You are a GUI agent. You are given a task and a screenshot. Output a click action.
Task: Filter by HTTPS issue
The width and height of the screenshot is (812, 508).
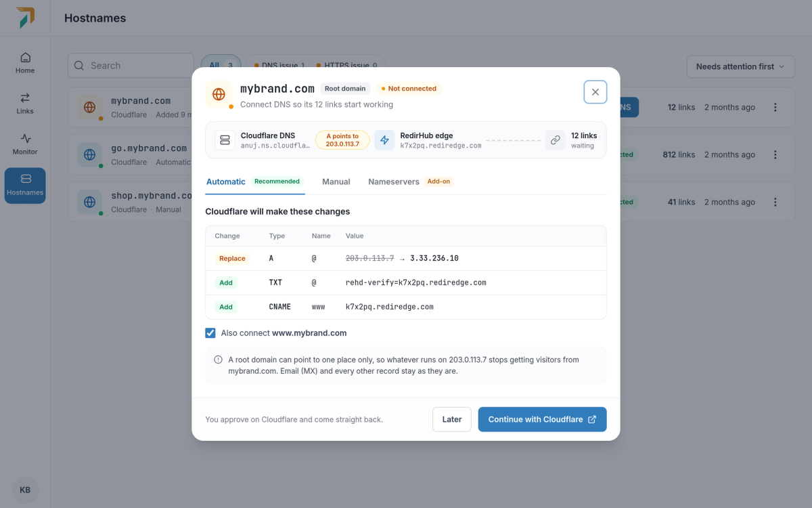346,65
